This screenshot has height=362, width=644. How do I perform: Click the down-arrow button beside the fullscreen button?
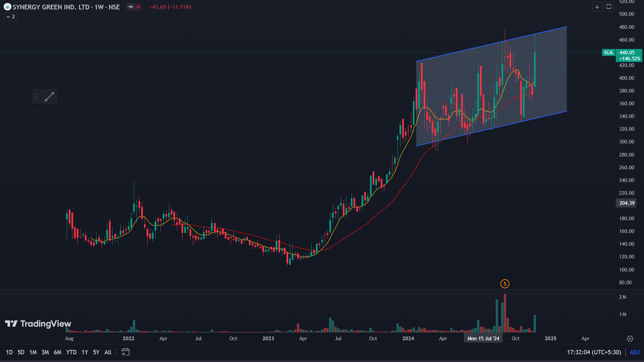[597, 7]
